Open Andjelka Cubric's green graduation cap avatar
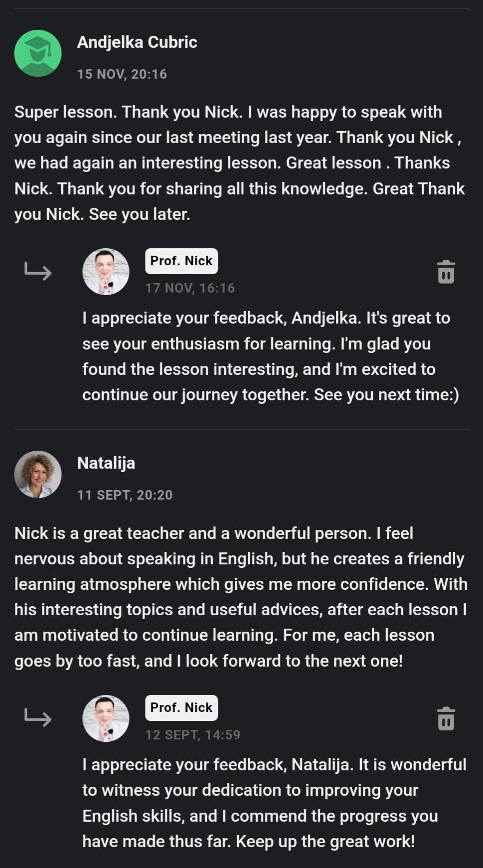This screenshot has height=868, width=483. click(38, 53)
